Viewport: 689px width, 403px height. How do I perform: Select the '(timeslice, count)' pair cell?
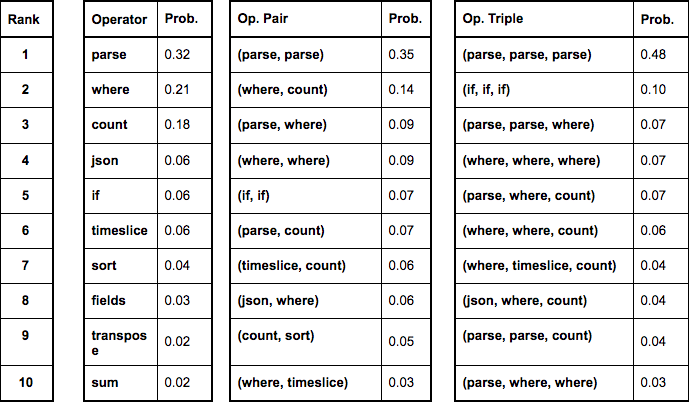[306, 265]
